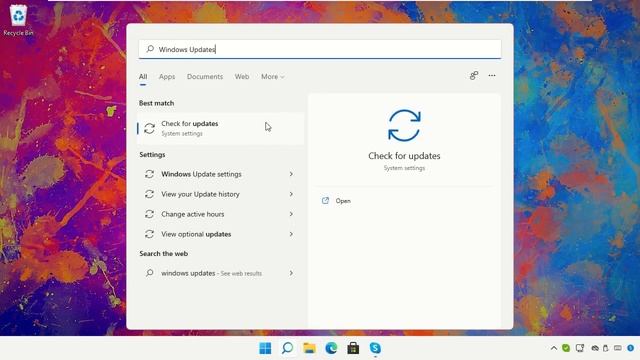Click the display/monitor tray icon
Image resolution: width=640 pixels, height=360 pixels.
[x=580, y=348]
